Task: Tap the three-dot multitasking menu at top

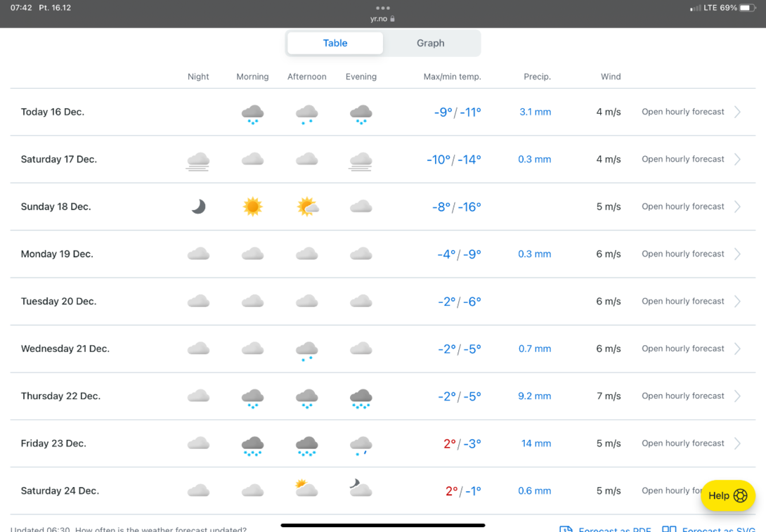Action: pos(383,8)
